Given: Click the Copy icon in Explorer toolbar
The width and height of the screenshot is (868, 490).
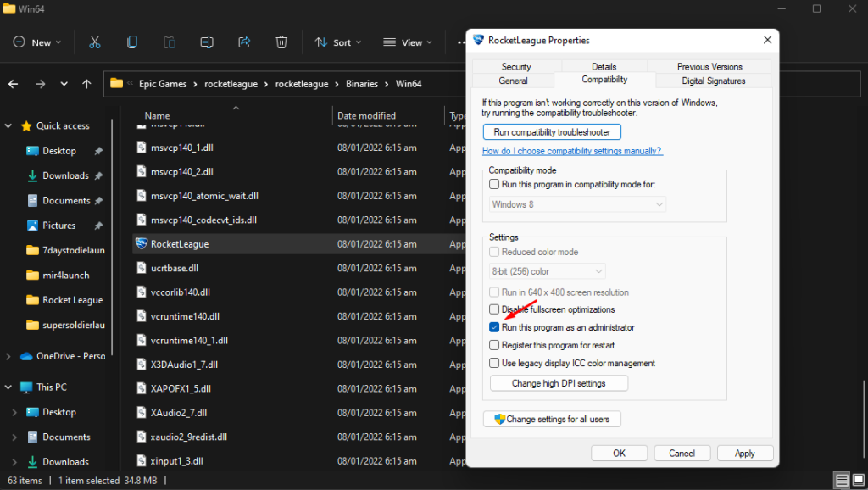Looking at the screenshot, I should point(131,42).
